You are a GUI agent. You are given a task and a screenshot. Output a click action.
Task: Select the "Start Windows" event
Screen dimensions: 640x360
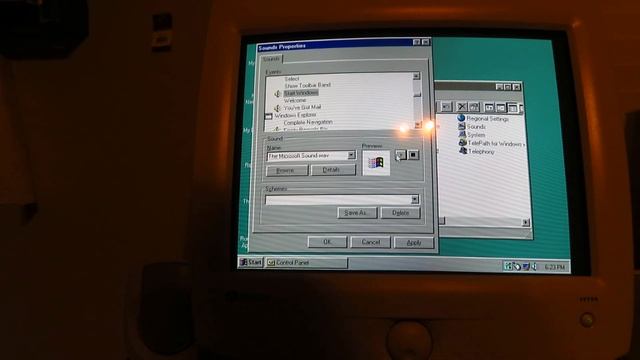301,93
